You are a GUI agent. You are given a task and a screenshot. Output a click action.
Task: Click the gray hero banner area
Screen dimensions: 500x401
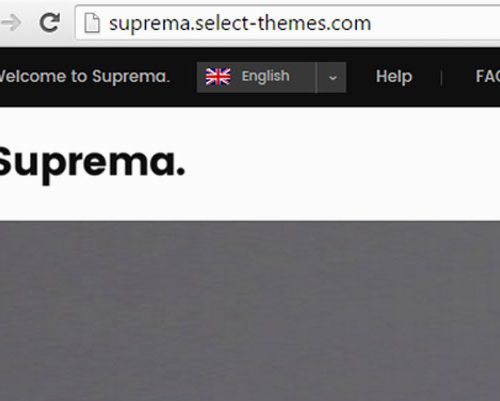click(250, 311)
